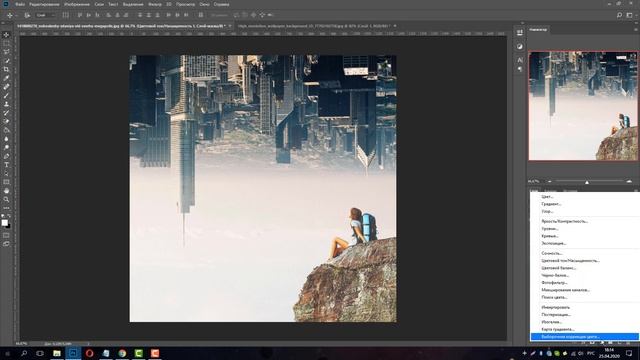Open the 'Слои' menu

tap(99, 4)
